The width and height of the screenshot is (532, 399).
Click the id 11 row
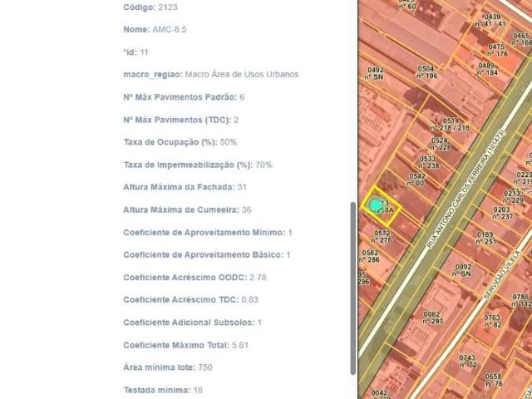tap(135, 52)
